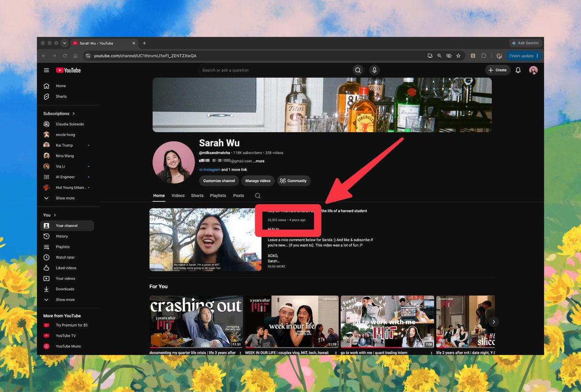This screenshot has width=581, height=392.
Task: Switch to the Playlists tab
Action: [x=218, y=196]
